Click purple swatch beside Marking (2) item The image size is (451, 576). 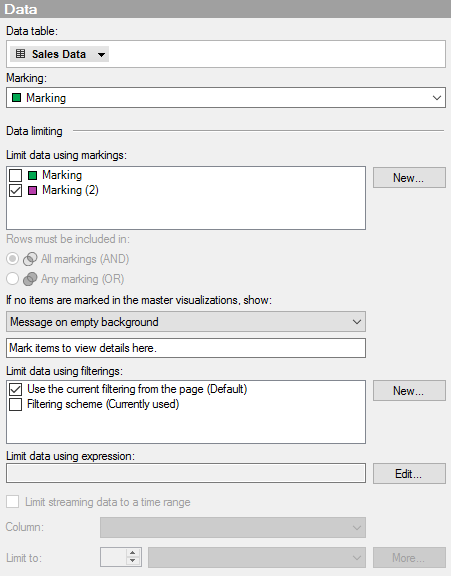[x=33, y=190]
